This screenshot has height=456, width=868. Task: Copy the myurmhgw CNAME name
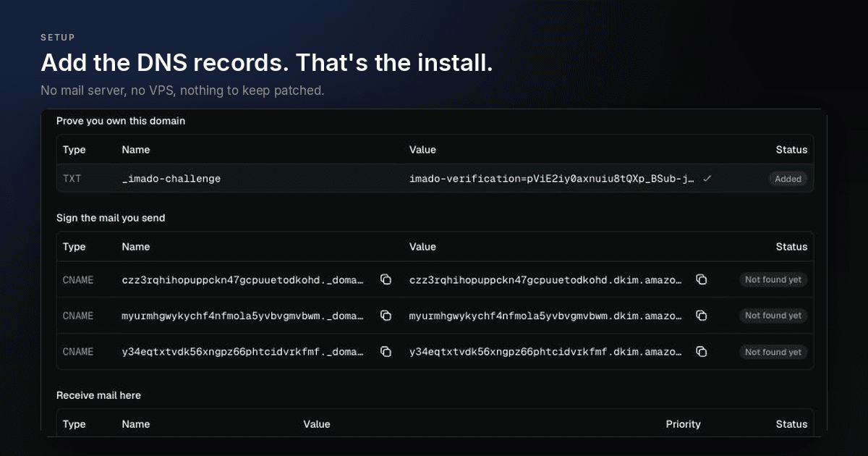(386, 316)
